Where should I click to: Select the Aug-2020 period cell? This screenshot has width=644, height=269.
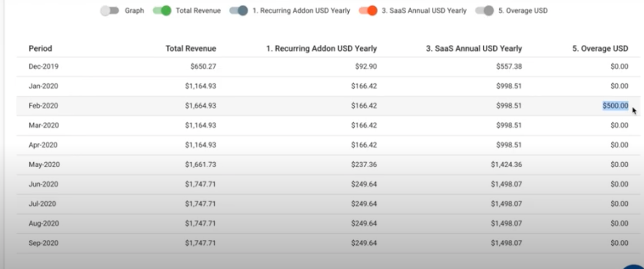click(x=44, y=224)
